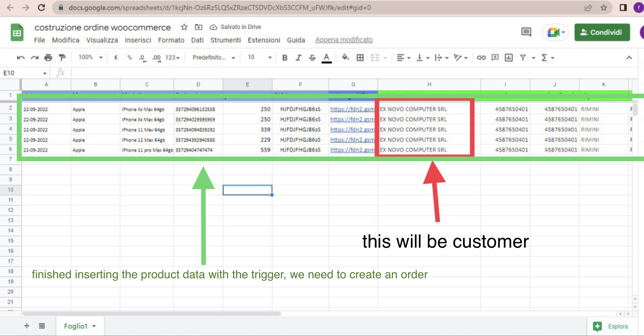Toggle italic formatting
This screenshot has height=336, width=644.
pyautogui.click(x=298, y=58)
